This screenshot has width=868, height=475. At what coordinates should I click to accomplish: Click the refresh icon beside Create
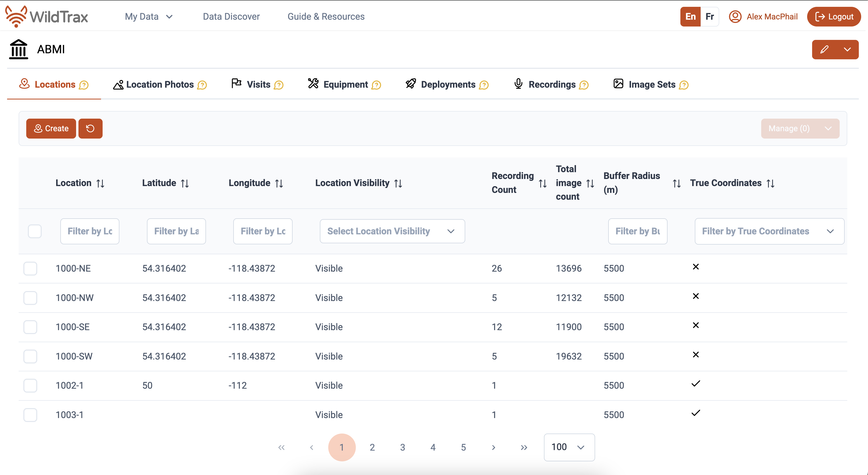click(90, 128)
